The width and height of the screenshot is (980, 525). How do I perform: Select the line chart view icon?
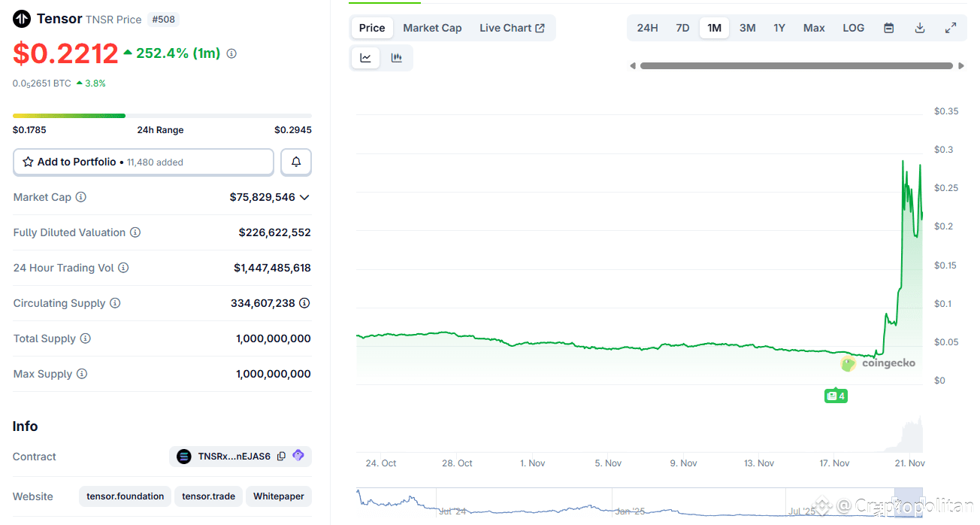pos(365,57)
